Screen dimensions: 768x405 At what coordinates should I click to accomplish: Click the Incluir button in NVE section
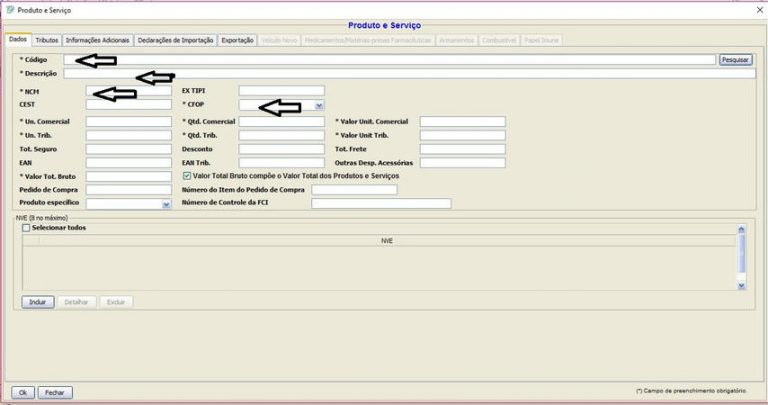(x=38, y=302)
